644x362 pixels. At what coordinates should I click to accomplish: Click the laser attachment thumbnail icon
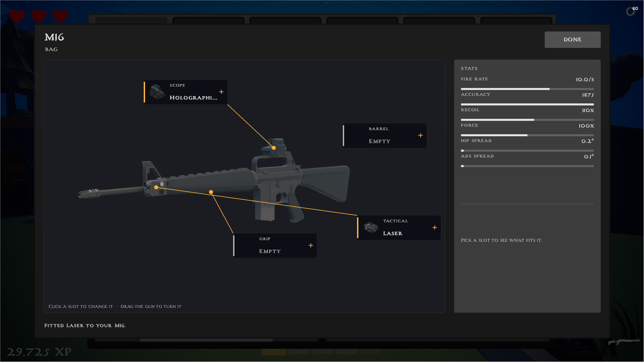pos(371,227)
